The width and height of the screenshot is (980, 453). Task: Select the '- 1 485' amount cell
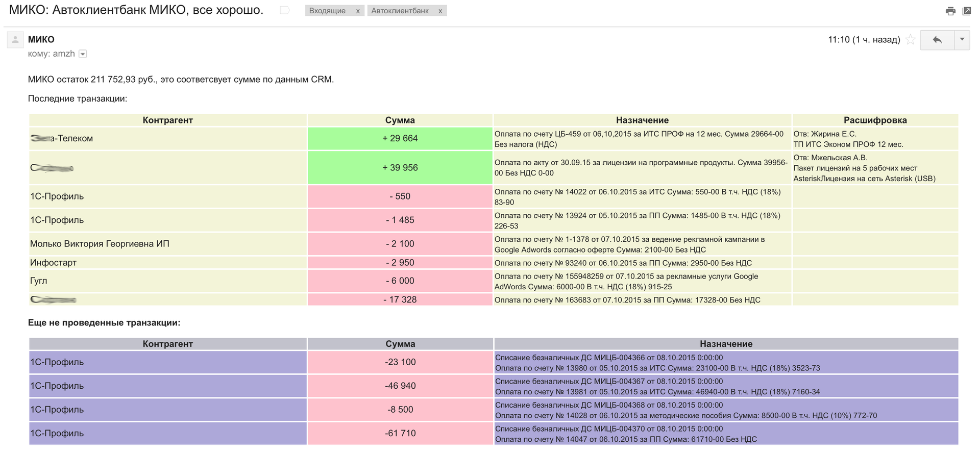coord(400,220)
